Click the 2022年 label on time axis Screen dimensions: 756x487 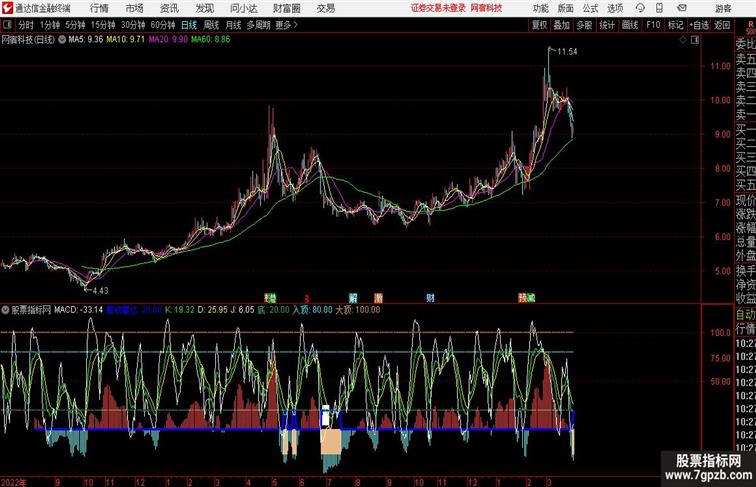[x=14, y=482]
